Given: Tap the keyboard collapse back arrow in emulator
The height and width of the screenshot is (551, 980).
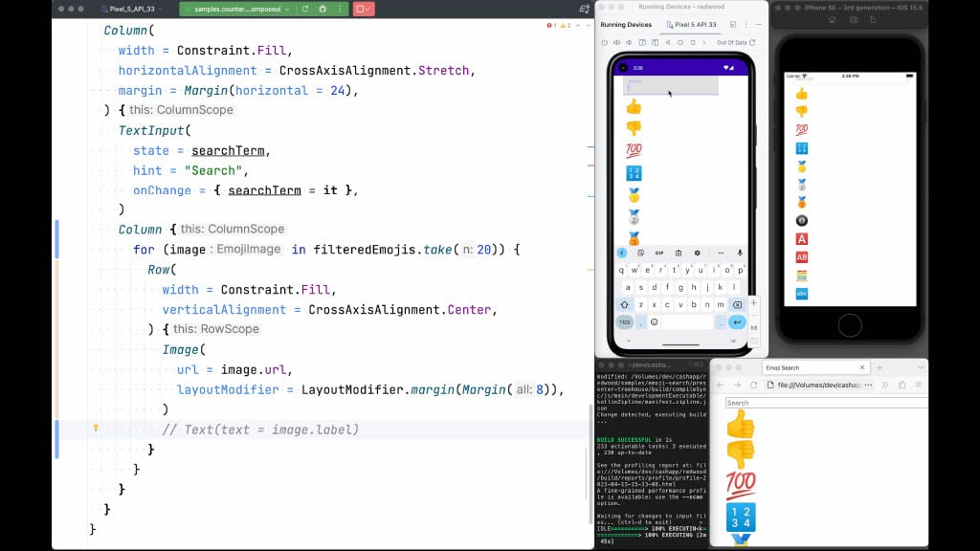Looking at the screenshot, I should [622, 253].
